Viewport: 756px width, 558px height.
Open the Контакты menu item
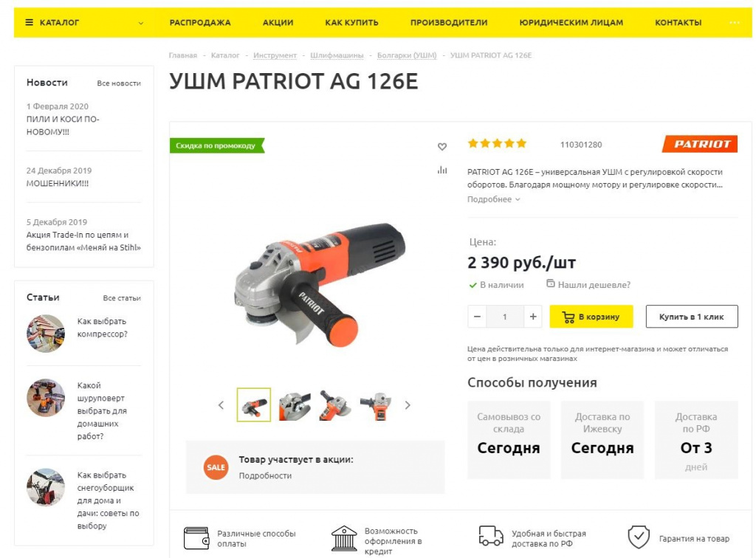pos(678,23)
